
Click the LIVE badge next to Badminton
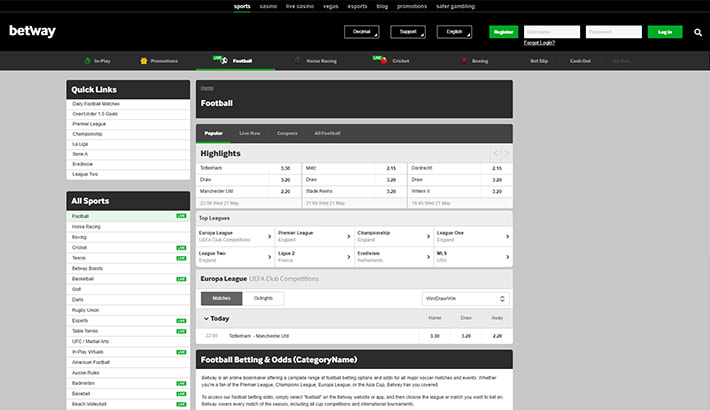(x=181, y=383)
